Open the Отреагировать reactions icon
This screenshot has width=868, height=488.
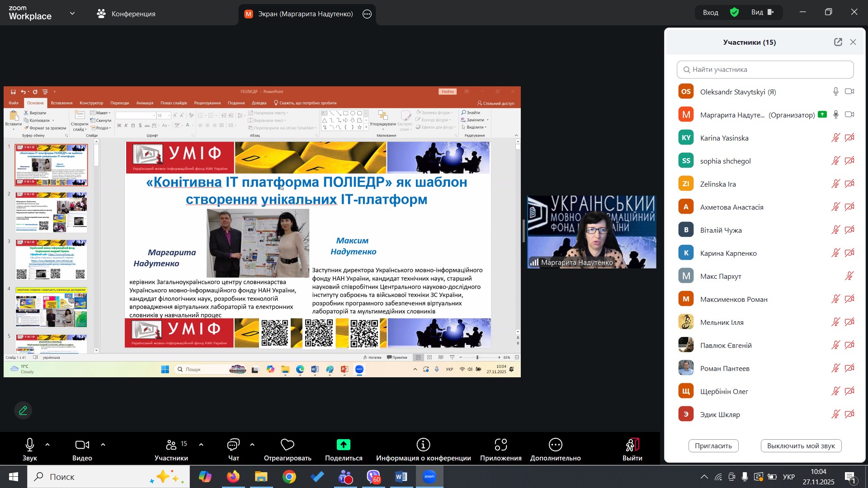(x=288, y=446)
